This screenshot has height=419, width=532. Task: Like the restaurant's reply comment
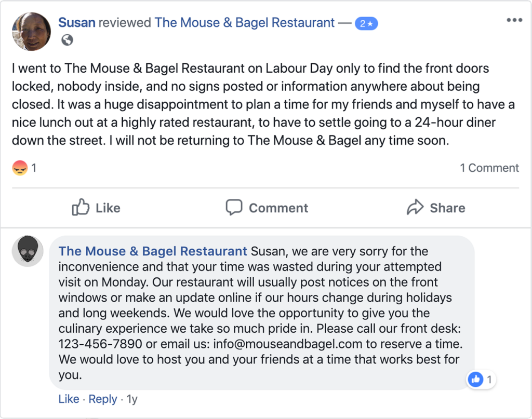click(69, 399)
